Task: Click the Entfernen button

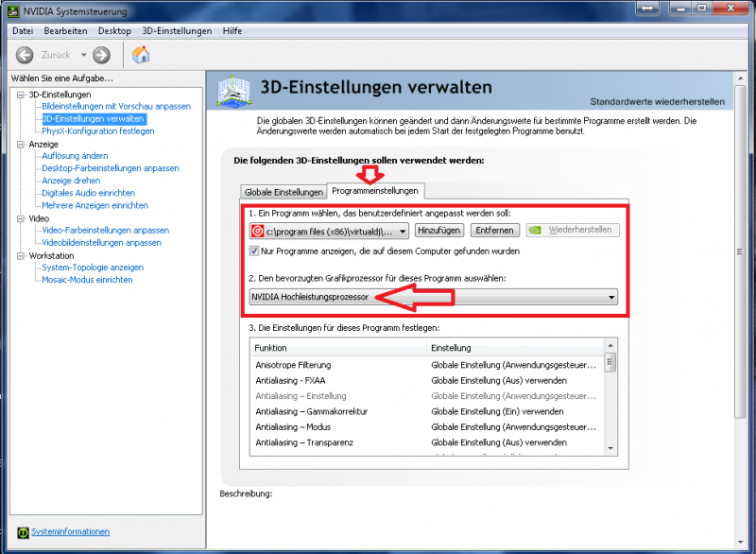Action: pyautogui.click(x=494, y=231)
